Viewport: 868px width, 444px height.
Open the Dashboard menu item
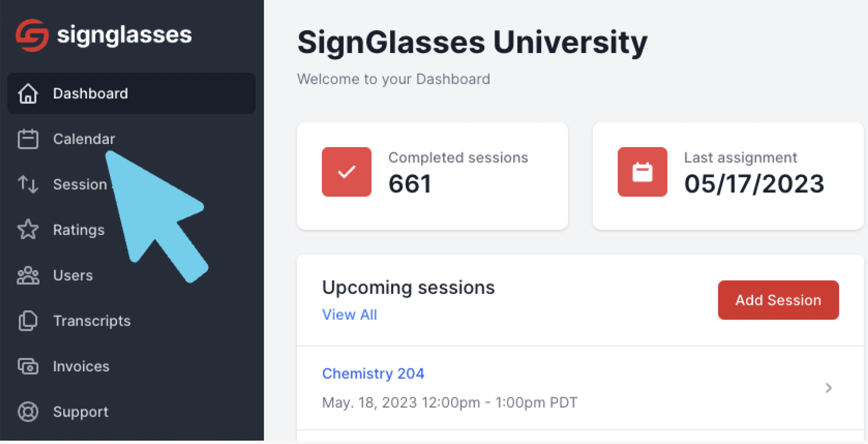(131, 93)
